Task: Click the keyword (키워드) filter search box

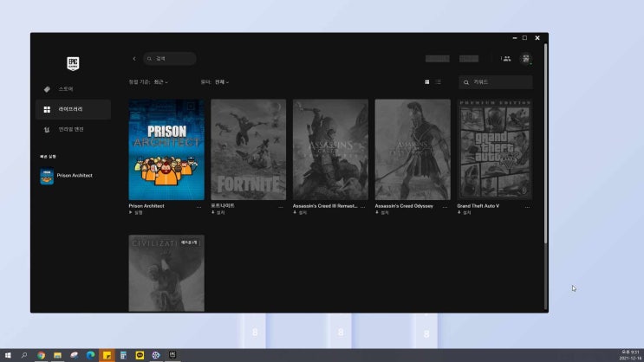Action: (498, 82)
